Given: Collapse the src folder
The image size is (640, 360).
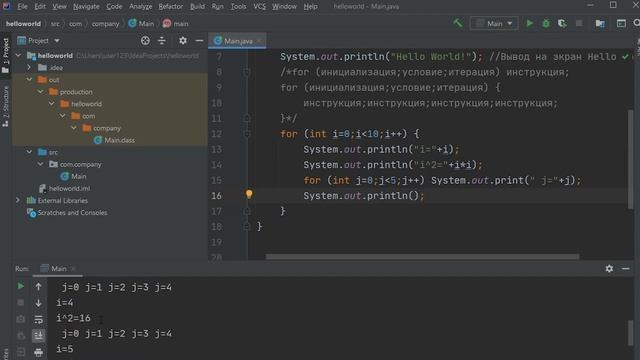Looking at the screenshot, I should click(29, 152).
